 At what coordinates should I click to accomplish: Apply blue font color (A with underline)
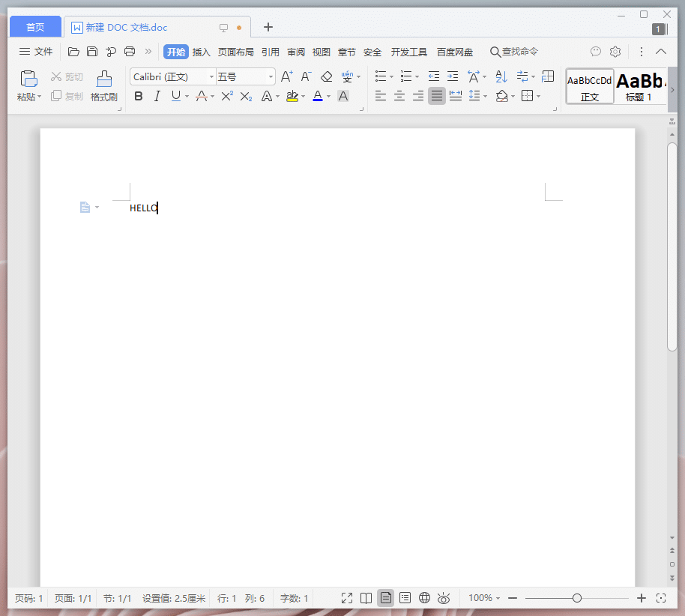pyautogui.click(x=318, y=96)
